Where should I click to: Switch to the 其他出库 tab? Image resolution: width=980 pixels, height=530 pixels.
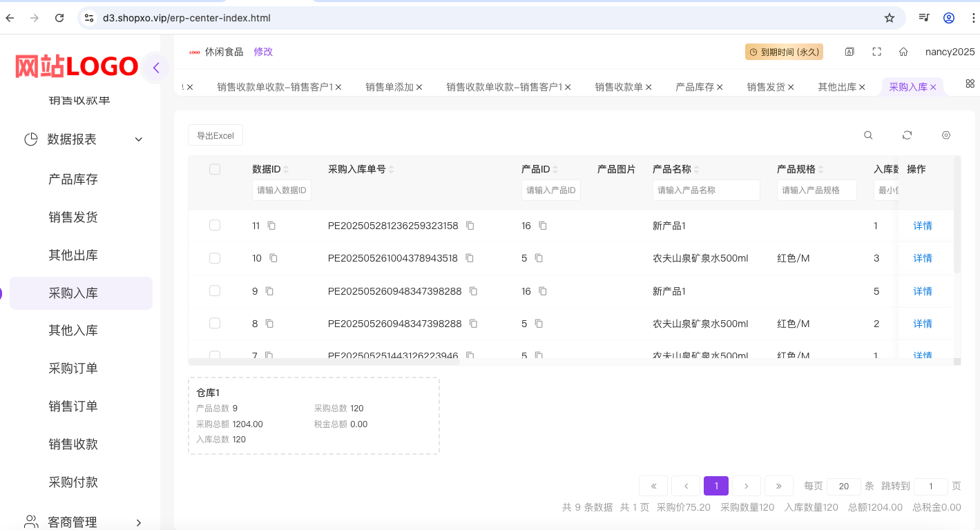coord(837,87)
